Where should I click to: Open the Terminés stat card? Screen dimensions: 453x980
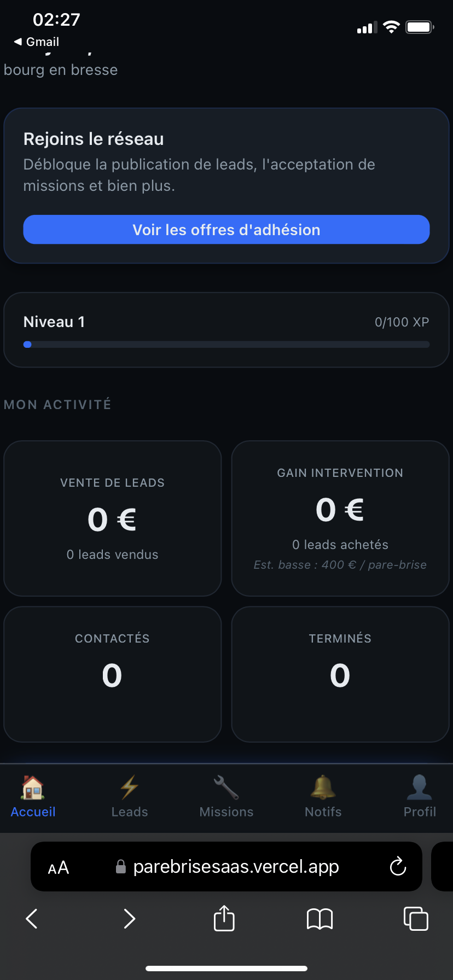click(x=340, y=674)
